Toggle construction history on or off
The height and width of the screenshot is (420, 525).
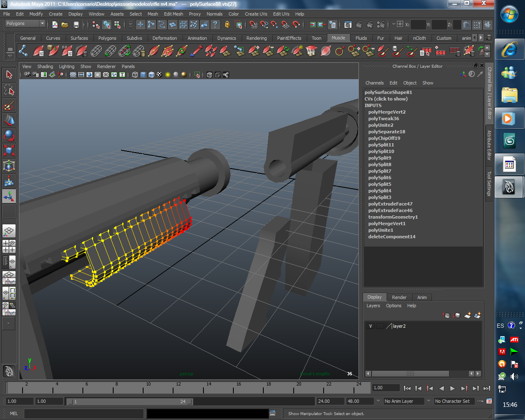point(333,25)
